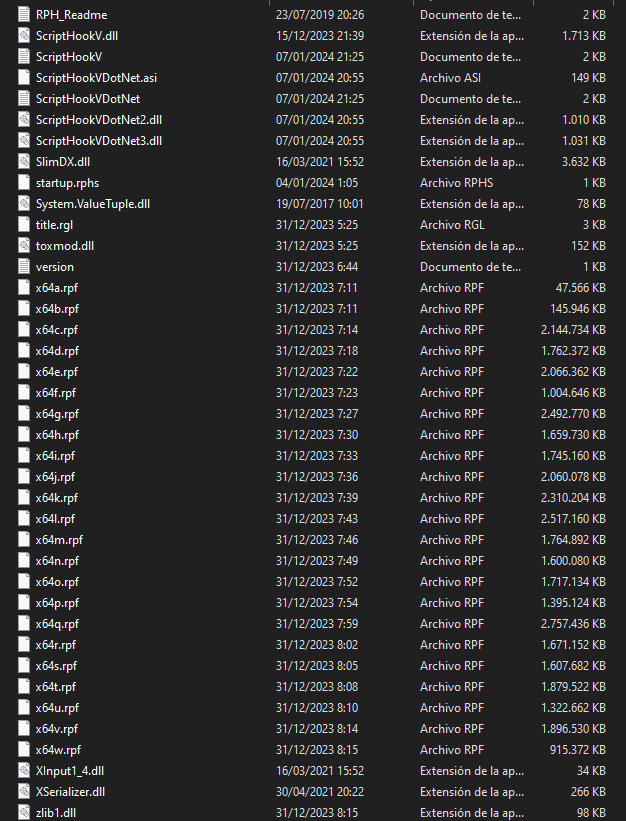Click the ScriptHookVDotNet2.dll file icon
The image size is (626, 821).
24,120
